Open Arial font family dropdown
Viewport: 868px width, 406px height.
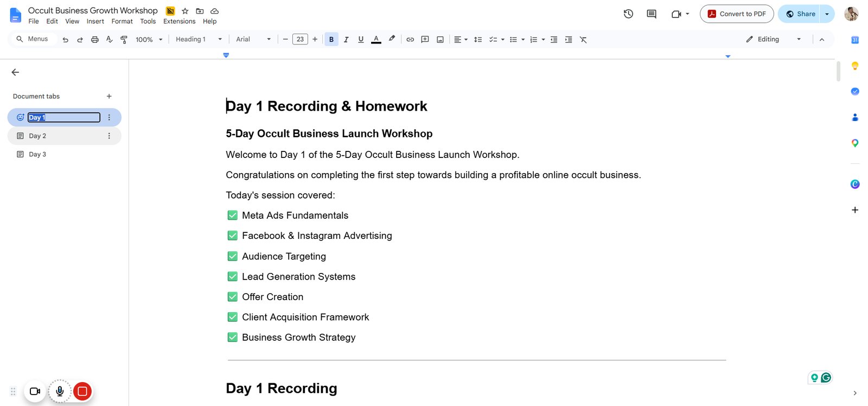(253, 40)
